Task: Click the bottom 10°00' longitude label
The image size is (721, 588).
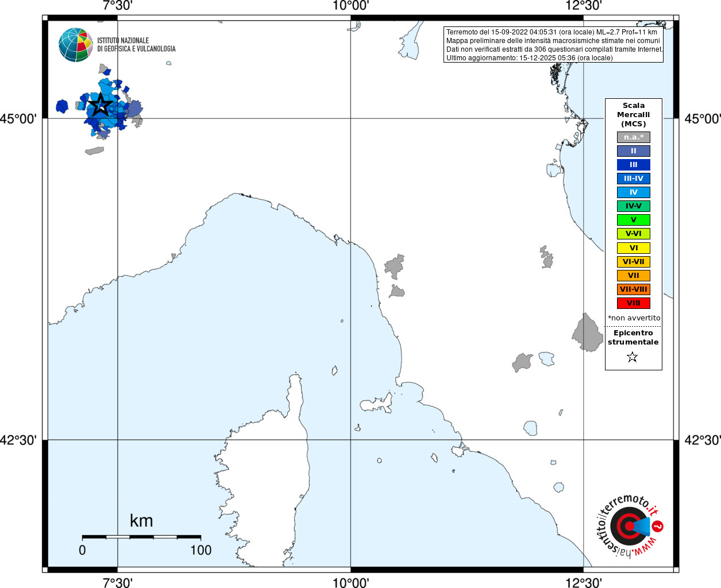Action: point(350,583)
